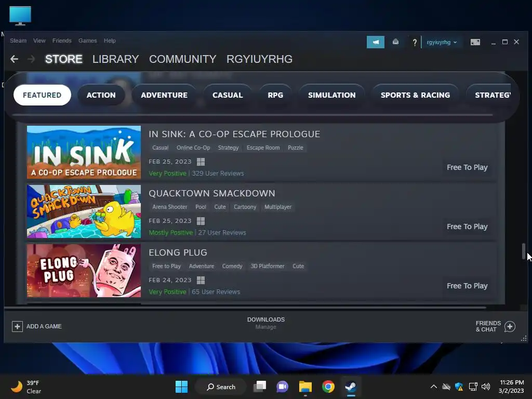Open the desktop monitor shortcut icon
This screenshot has height=399, width=532.
click(x=20, y=16)
